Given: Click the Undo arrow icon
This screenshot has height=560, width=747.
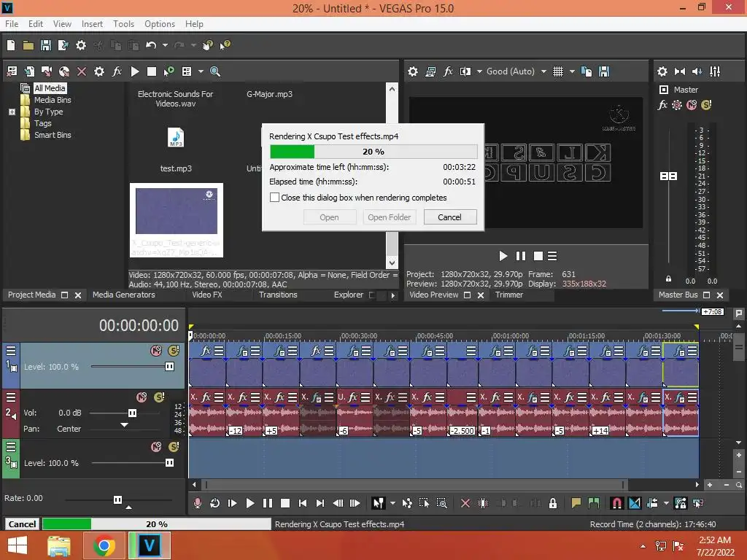Looking at the screenshot, I should pos(151,45).
